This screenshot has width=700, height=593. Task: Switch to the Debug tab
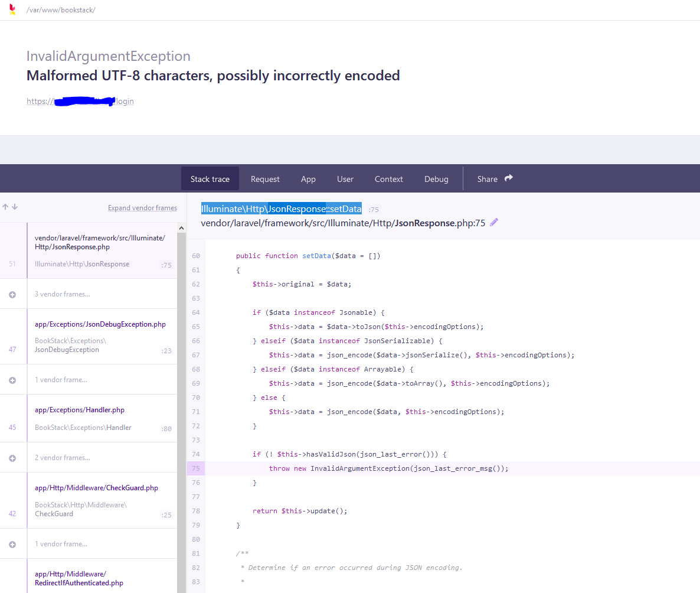436,178
